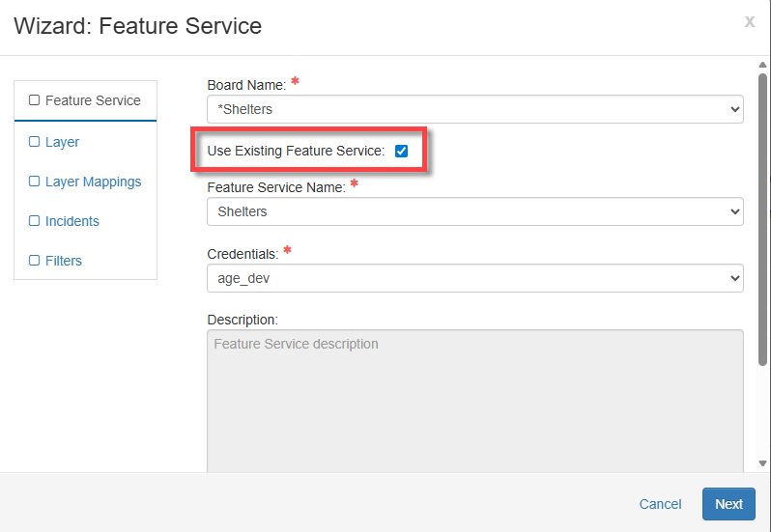
Task: Open the Board Name dropdown
Action: click(474, 109)
